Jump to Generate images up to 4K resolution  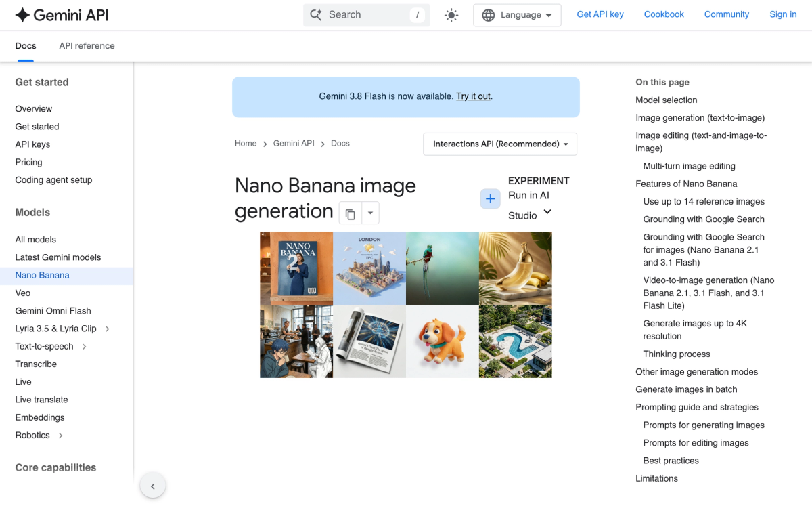click(x=695, y=330)
